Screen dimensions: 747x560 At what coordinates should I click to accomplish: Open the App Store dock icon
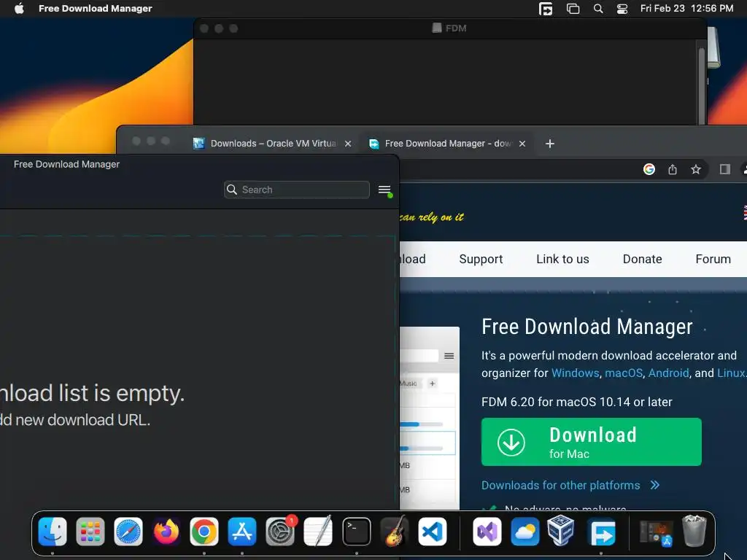pyautogui.click(x=242, y=532)
